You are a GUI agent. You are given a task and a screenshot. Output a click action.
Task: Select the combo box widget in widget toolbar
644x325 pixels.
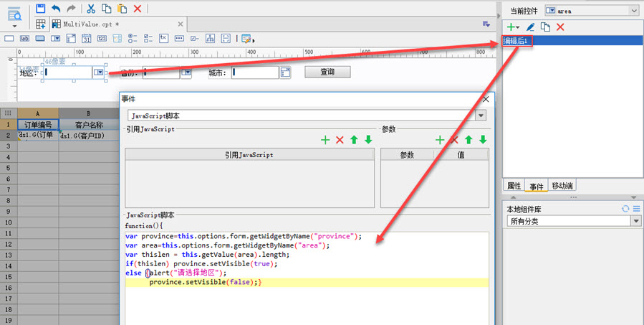point(55,39)
